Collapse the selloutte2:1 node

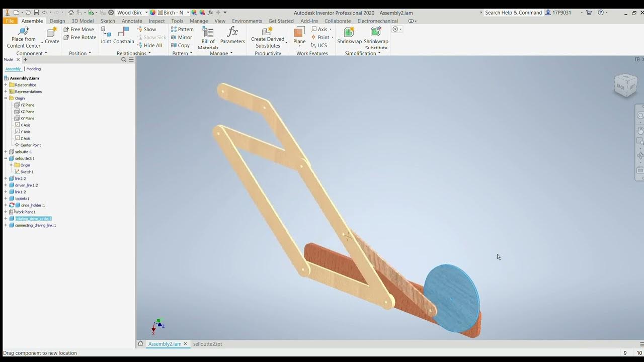click(x=6, y=158)
